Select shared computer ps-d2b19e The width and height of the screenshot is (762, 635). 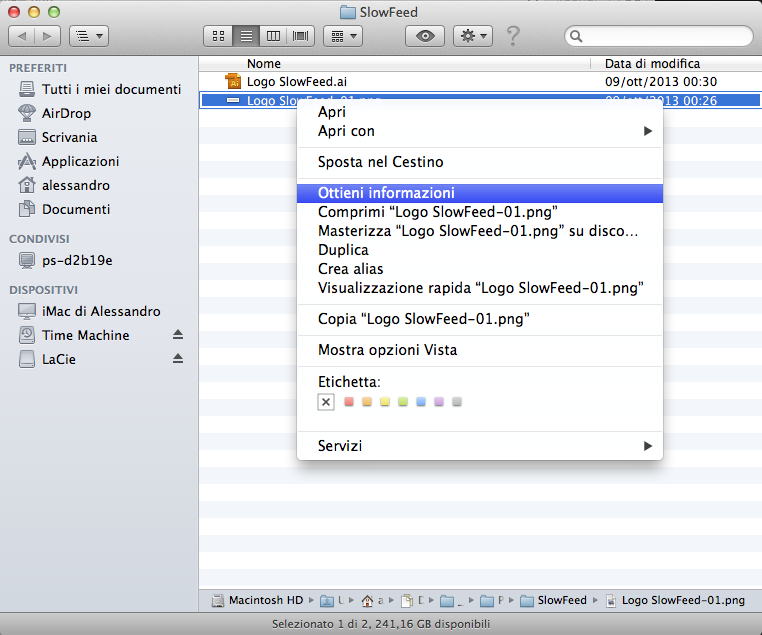point(65,260)
